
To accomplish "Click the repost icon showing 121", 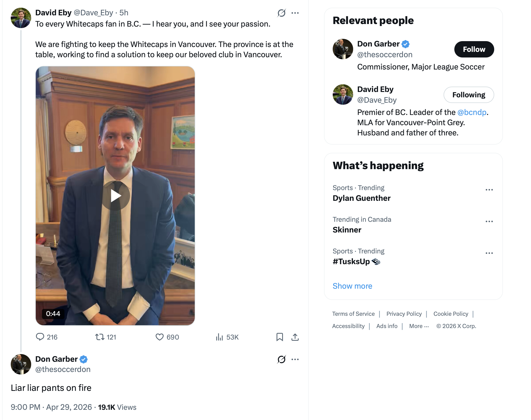I will [100, 337].
